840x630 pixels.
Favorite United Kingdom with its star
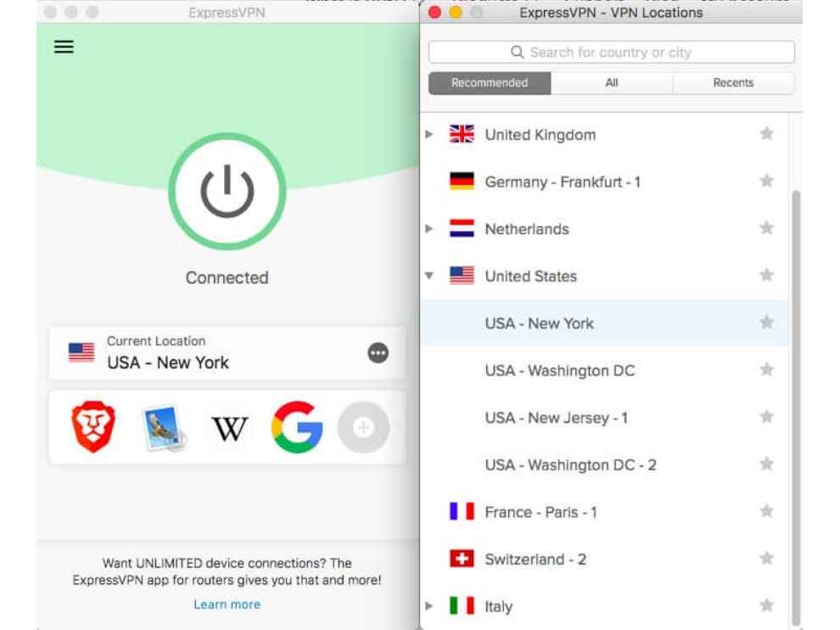(767, 133)
